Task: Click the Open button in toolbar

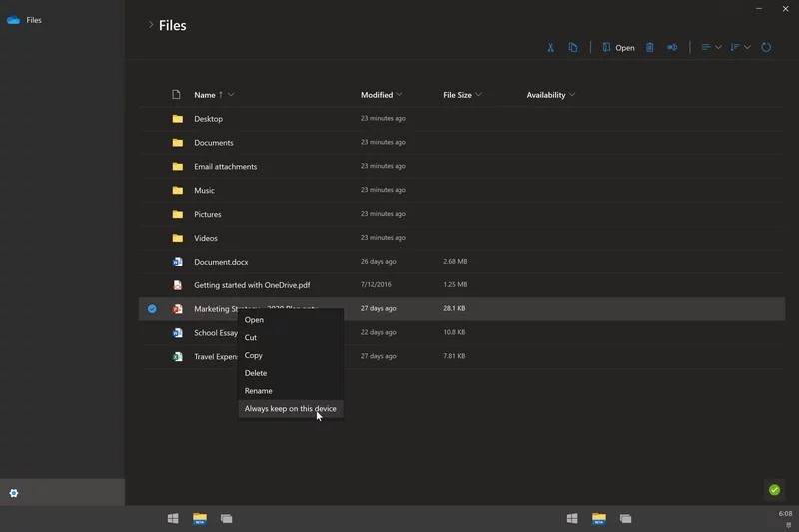Action: (618, 47)
